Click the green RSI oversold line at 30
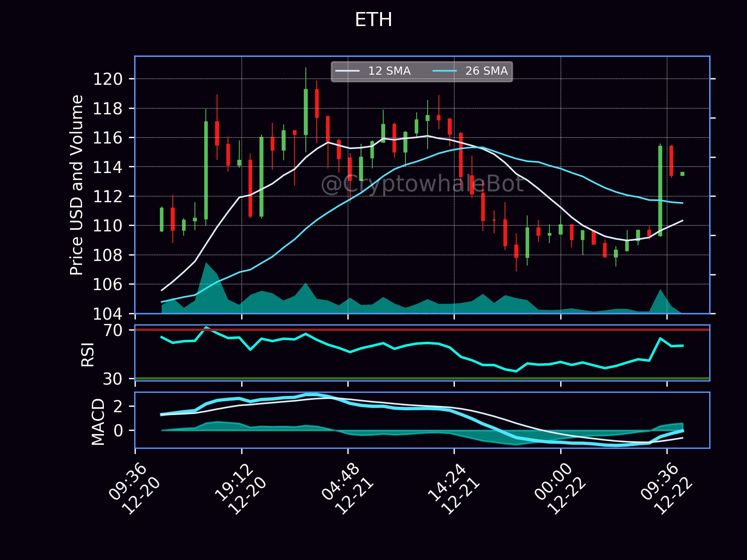 (x=422, y=378)
